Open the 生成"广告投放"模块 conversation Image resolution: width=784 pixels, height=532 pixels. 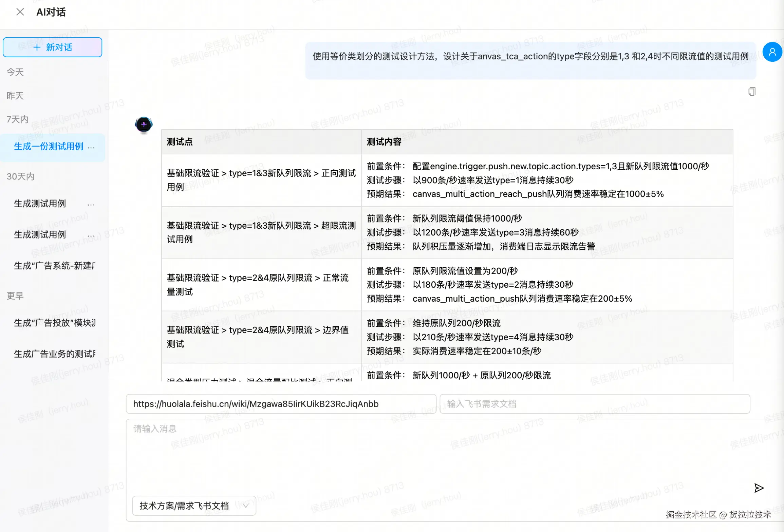tap(54, 323)
